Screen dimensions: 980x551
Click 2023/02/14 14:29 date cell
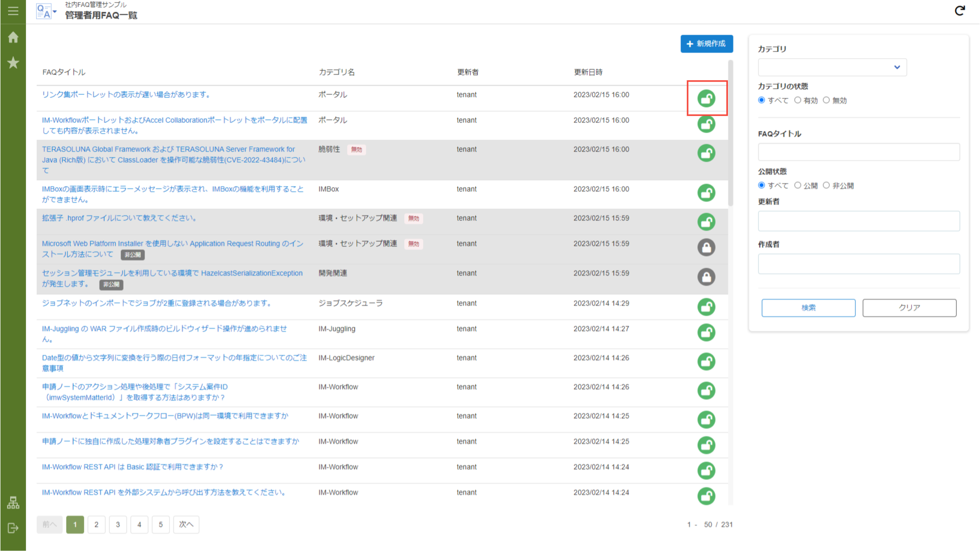[x=601, y=303]
